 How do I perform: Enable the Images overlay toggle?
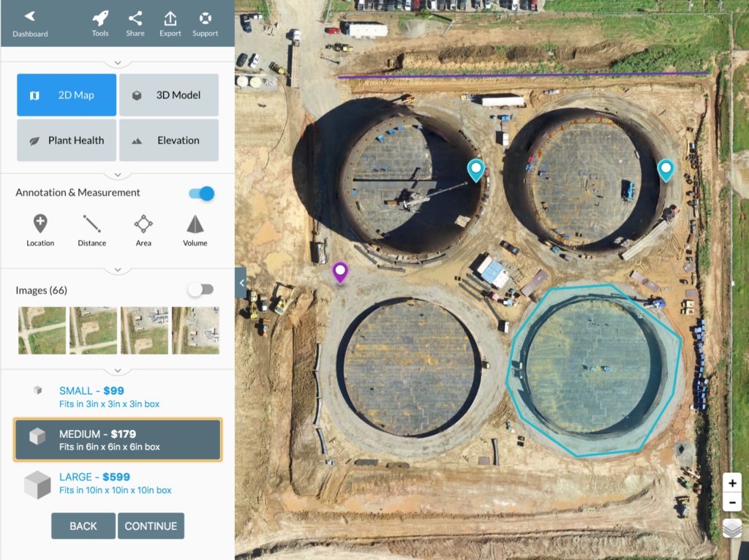pos(201,290)
